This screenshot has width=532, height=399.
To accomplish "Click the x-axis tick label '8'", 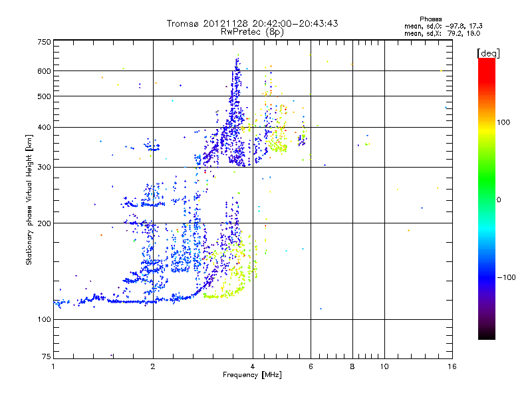I will point(352,366).
